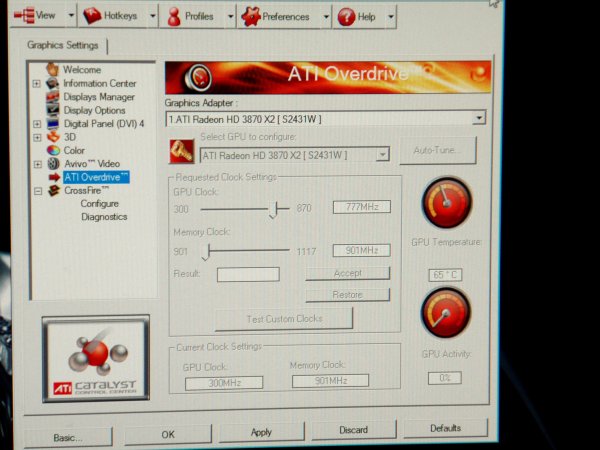Click the Auto-Tune button
600x450 pixels.
click(438, 150)
